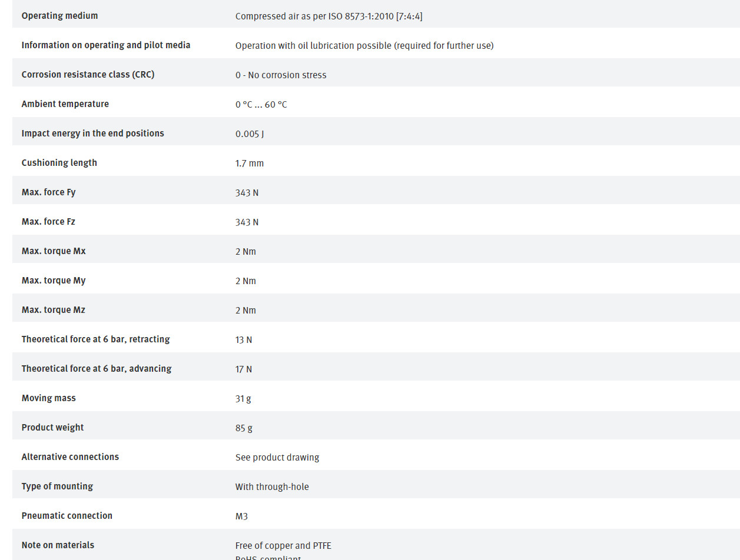Click the With through-hole mounting value
This screenshot has width=740, height=560.
(272, 487)
